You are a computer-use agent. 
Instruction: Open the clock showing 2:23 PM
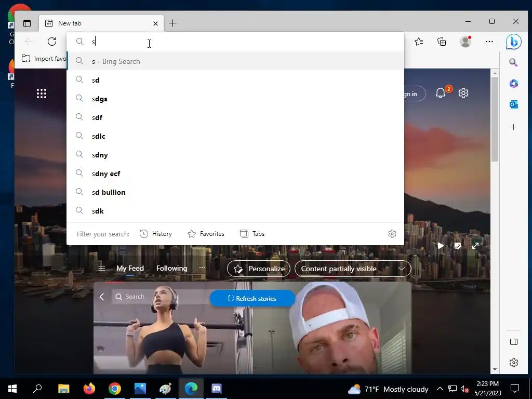487,389
